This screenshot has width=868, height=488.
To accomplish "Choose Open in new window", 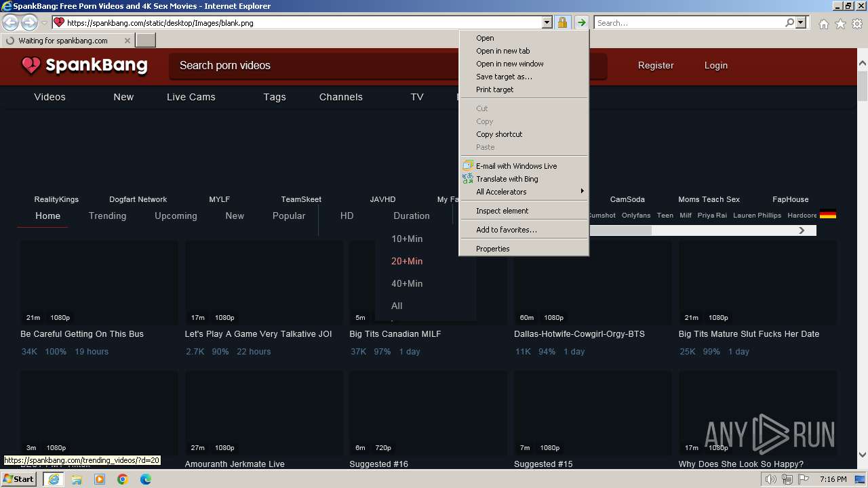I will (524, 64).
